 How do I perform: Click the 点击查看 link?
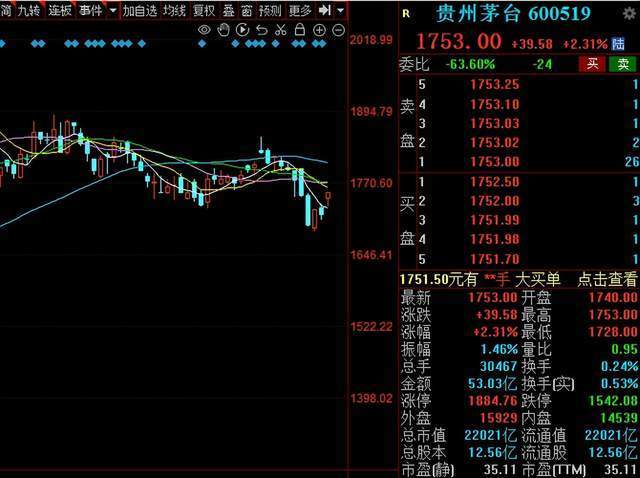coord(607,279)
